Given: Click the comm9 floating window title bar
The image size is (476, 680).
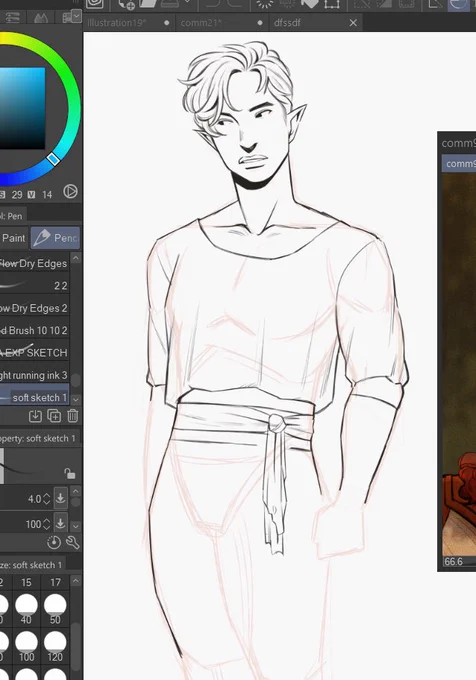Looking at the screenshot, I should [457, 143].
